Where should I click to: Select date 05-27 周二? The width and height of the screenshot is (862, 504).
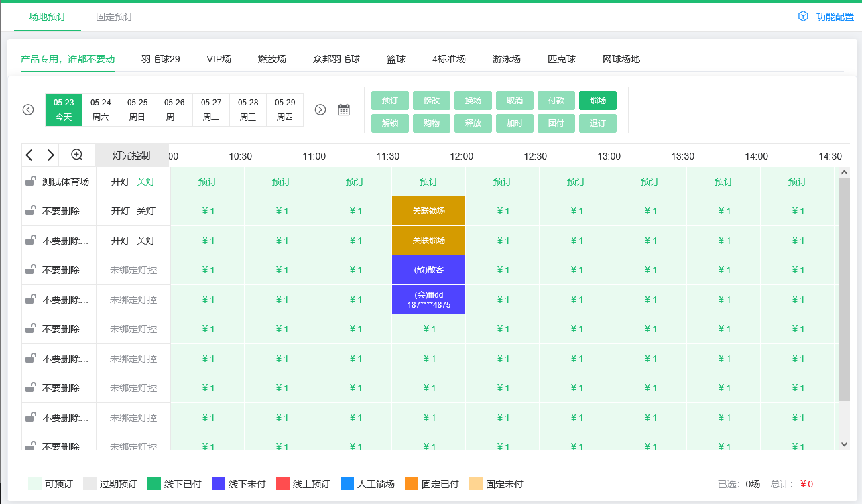tap(211, 109)
